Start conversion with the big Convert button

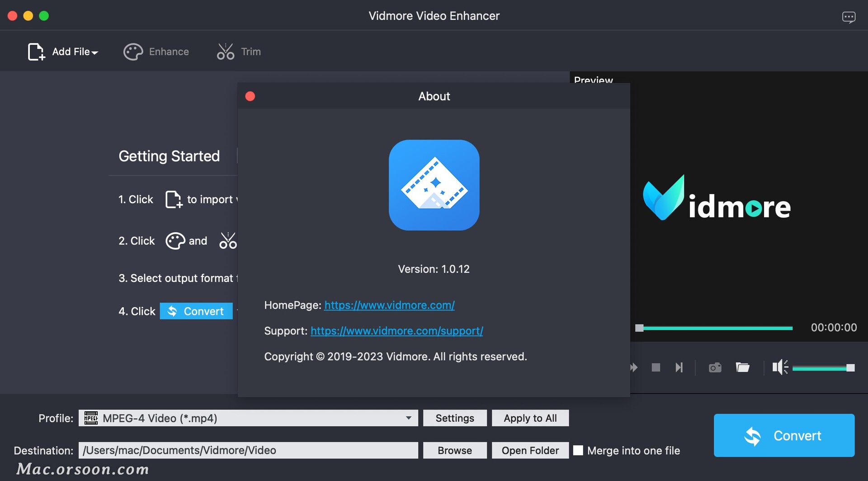pyautogui.click(x=784, y=435)
